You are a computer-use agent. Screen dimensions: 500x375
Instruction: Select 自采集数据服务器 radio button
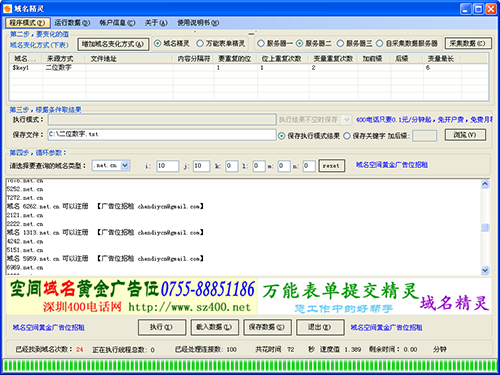coord(407,43)
